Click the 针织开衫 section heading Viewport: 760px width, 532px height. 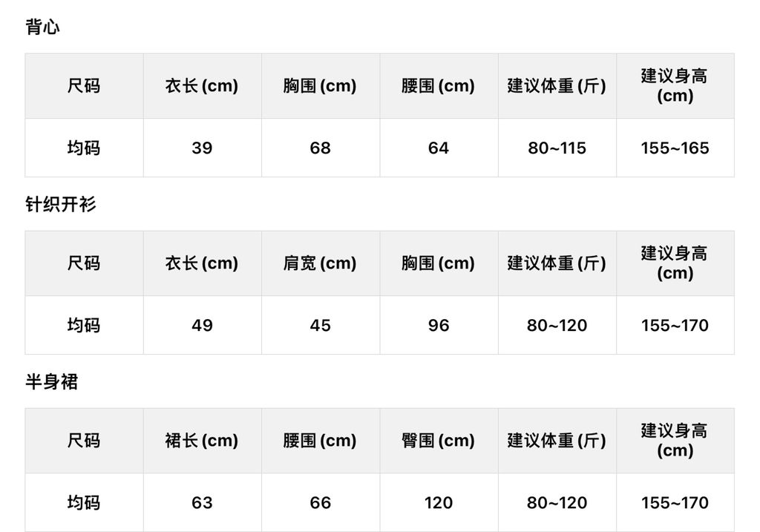click(61, 205)
